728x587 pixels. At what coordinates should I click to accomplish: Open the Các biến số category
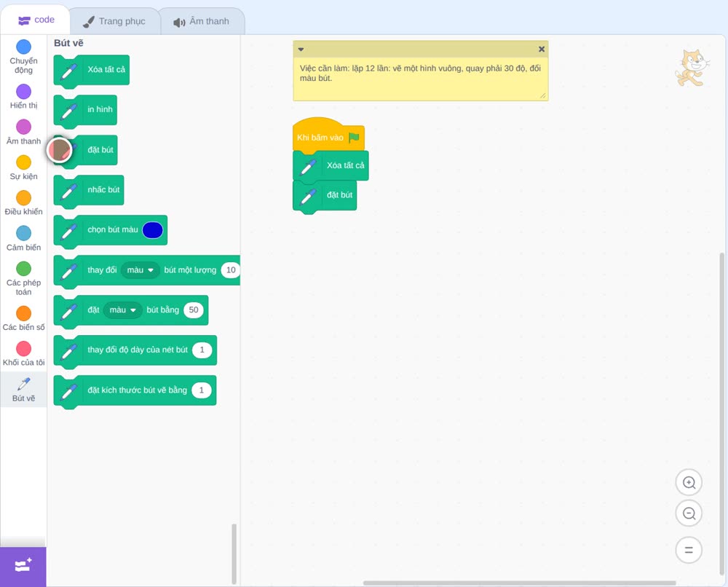(23, 318)
